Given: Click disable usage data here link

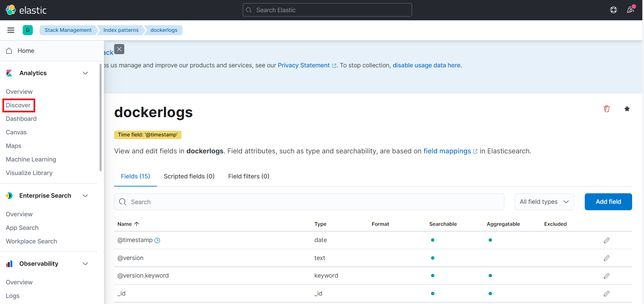Looking at the screenshot, I should [x=426, y=65].
